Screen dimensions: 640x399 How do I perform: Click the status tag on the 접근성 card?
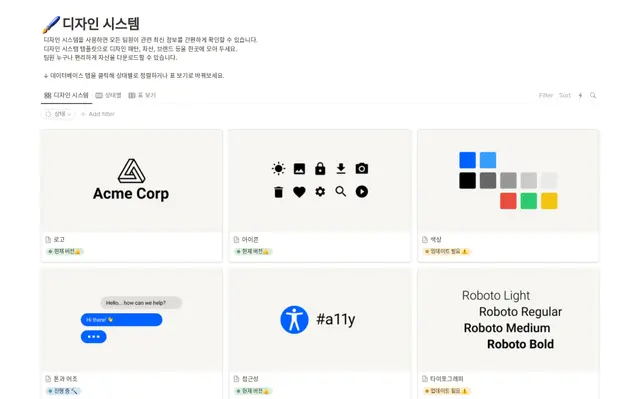tap(253, 391)
